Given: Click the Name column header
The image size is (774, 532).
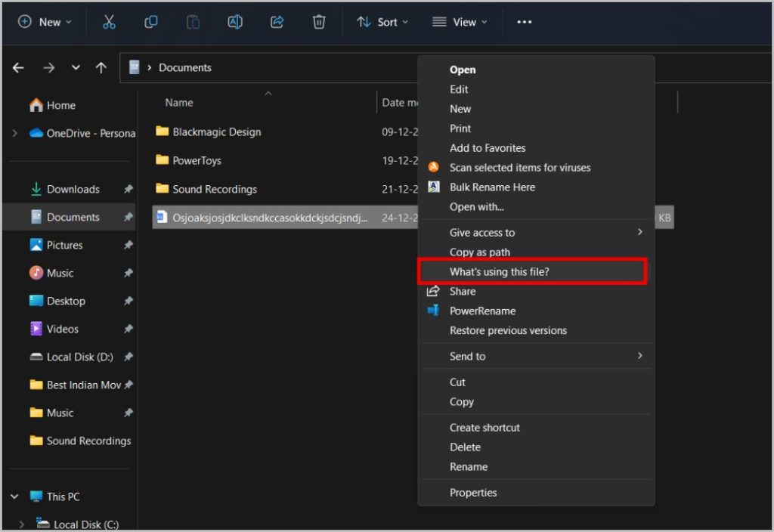Looking at the screenshot, I should [x=179, y=103].
